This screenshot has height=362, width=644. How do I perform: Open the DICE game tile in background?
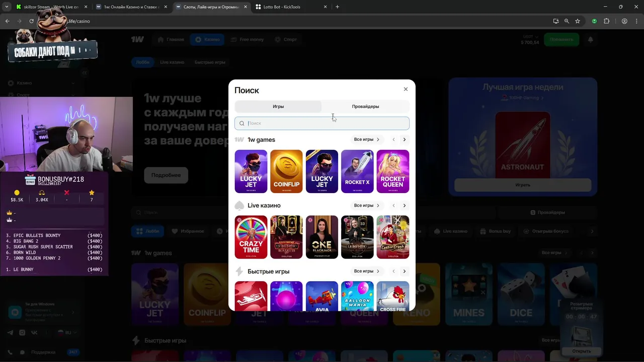tap(521, 294)
